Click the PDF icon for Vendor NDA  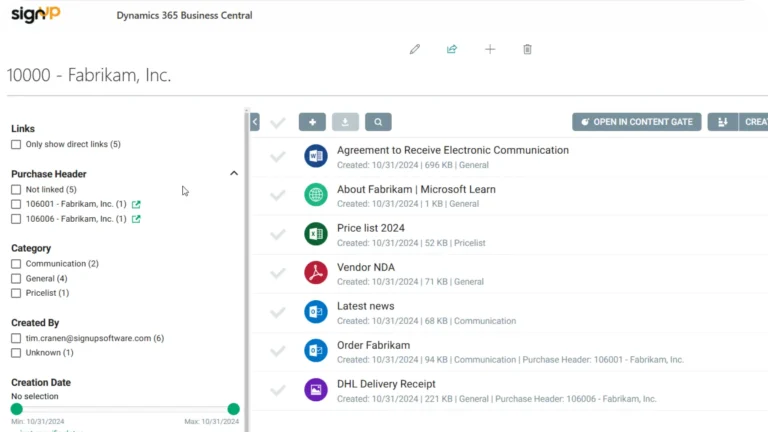point(316,272)
